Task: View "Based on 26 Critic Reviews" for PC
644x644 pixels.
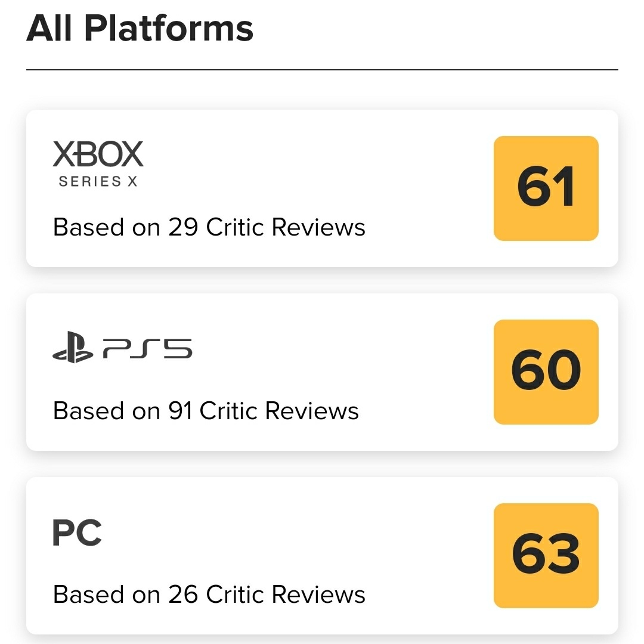Action: 209,595
